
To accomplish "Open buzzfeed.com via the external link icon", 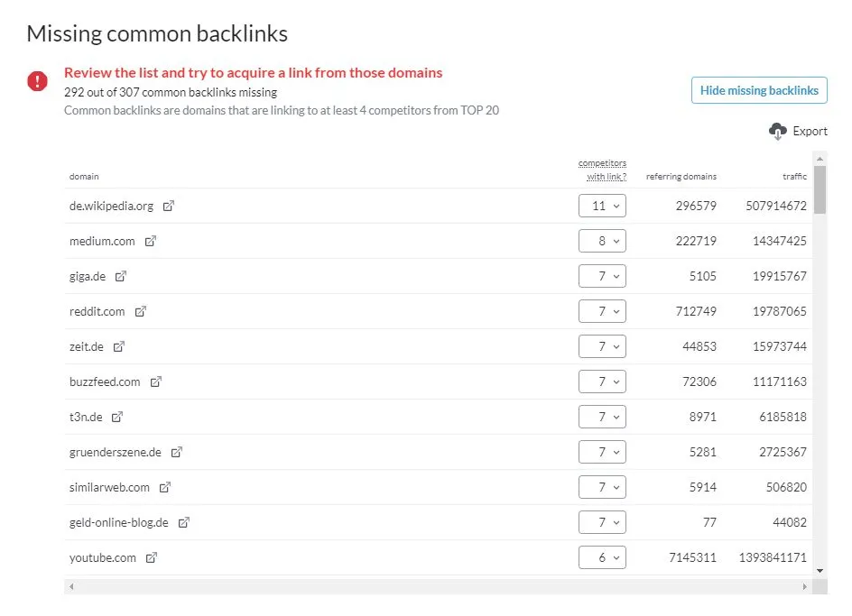I will pos(155,382).
